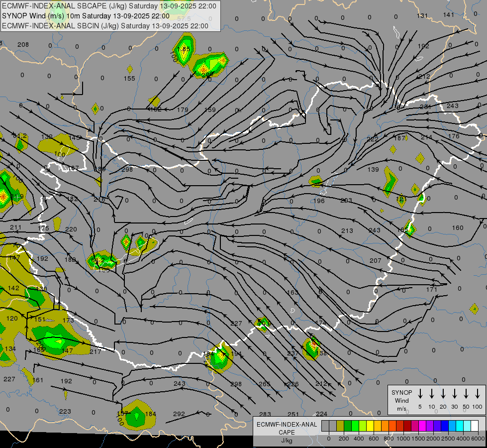Select the pale cyan swatch beside white

point(467,426)
